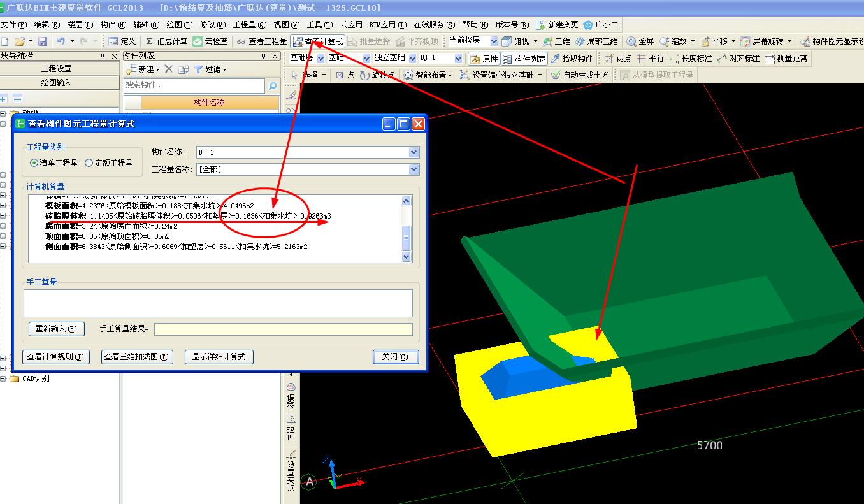The height and width of the screenshot is (504, 864).
Task: Click 查看计算式 toolbar button
Action: pyautogui.click(x=317, y=41)
